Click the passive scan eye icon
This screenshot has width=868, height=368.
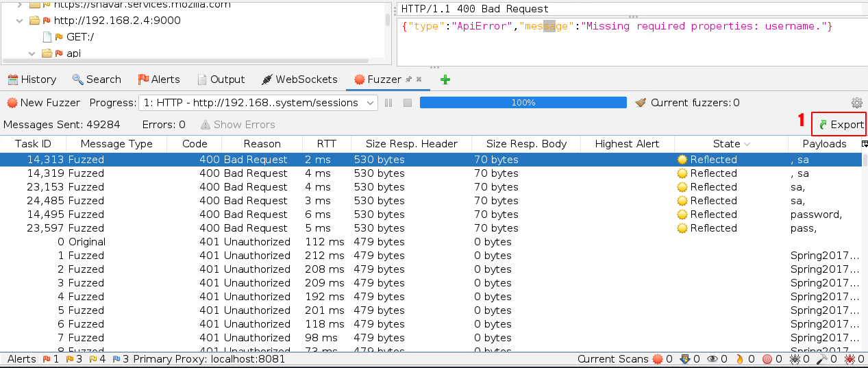[712, 359]
